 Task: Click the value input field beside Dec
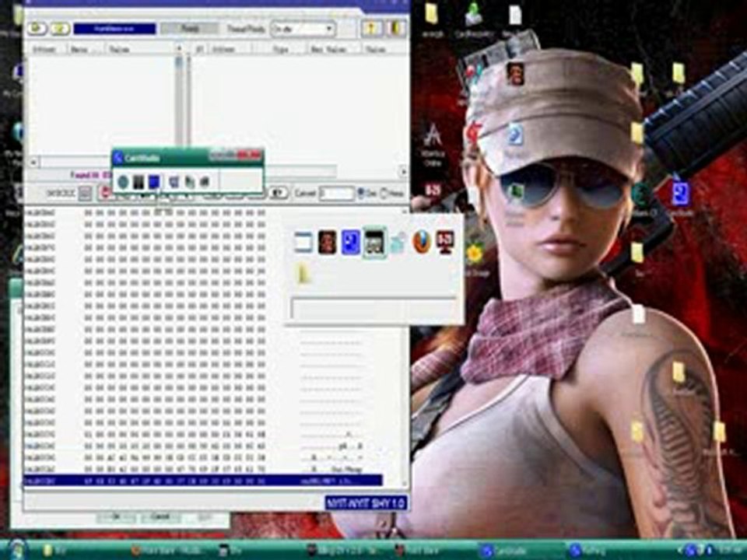pyautogui.click(x=336, y=194)
